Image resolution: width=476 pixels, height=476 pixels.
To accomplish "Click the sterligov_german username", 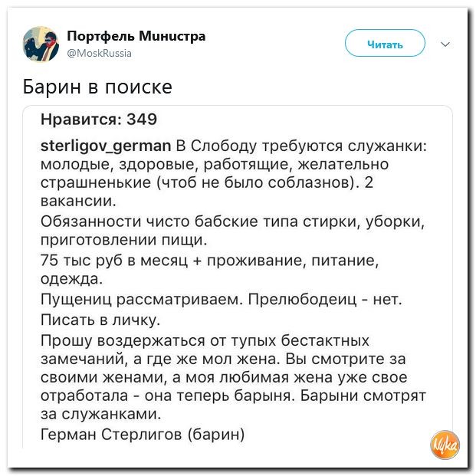I will pos(105,146).
